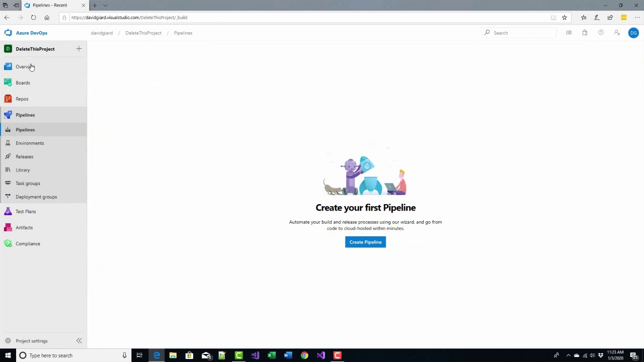Viewport: 644px width, 362px height.
Task: Open the Pipelines sub-item under Pipelines
Action: click(43, 130)
